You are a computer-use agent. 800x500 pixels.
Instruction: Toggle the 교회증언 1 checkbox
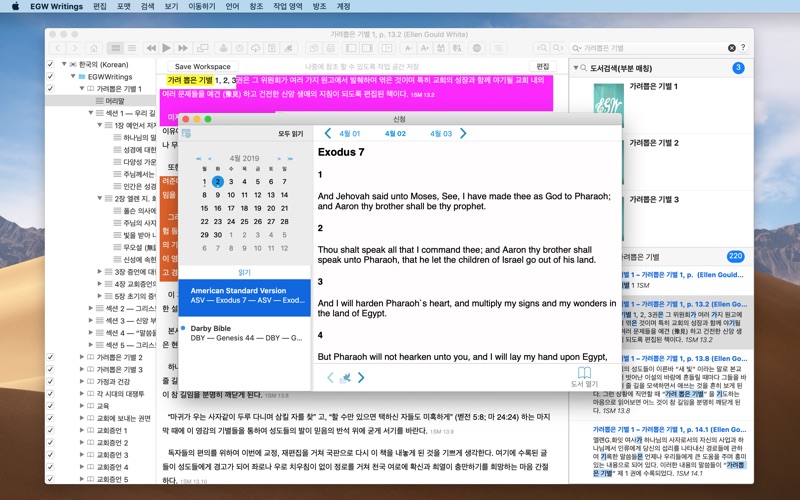[50, 430]
